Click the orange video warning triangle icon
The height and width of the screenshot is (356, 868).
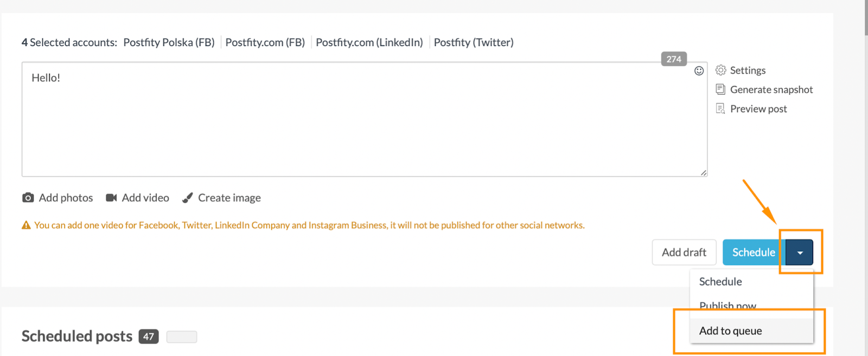click(x=26, y=225)
